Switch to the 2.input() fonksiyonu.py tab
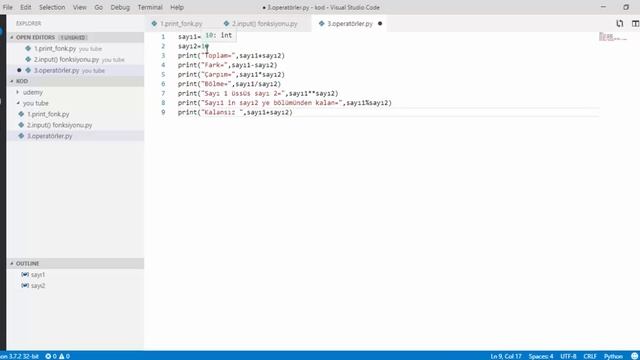640x360 pixels. click(264, 24)
